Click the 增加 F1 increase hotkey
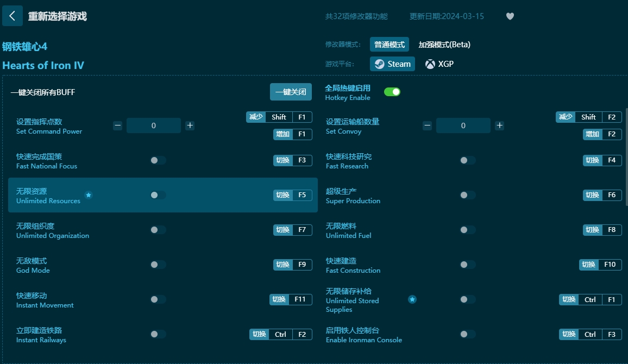 (x=292, y=134)
